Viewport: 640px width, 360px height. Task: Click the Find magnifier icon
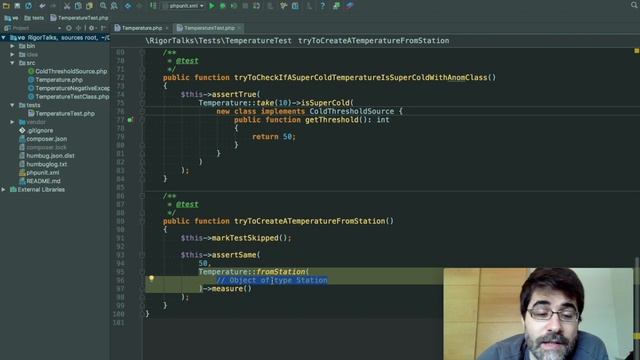tap(103, 6)
